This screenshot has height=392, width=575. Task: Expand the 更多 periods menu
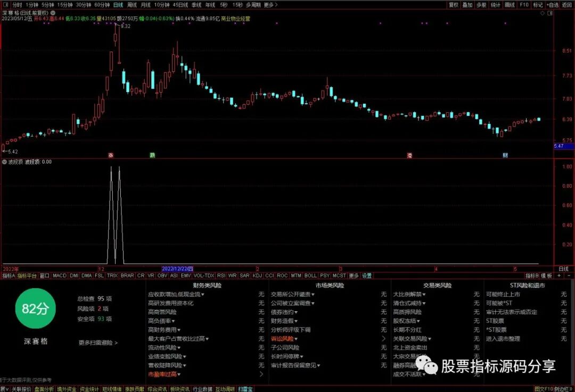click(x=270, y=5)
